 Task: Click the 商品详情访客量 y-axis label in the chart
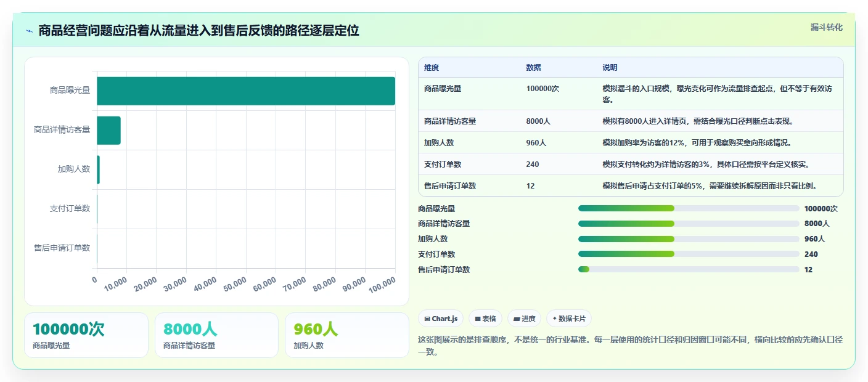(x=62, y=130)
